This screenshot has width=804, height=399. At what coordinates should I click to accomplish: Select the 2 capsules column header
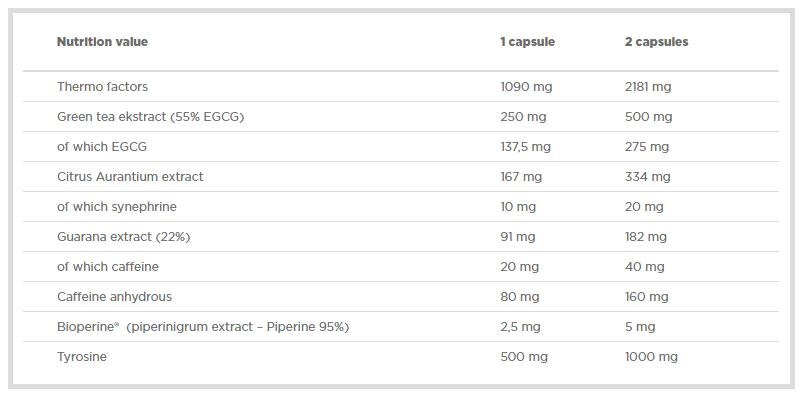click(656, 42)
